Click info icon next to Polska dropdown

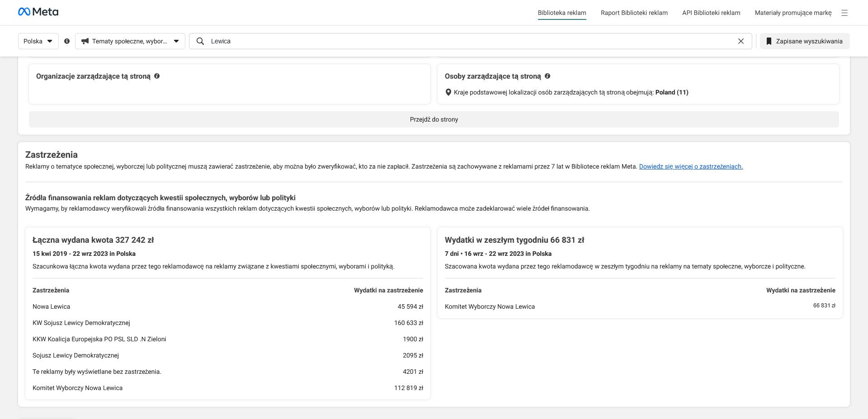pos(67,41)
